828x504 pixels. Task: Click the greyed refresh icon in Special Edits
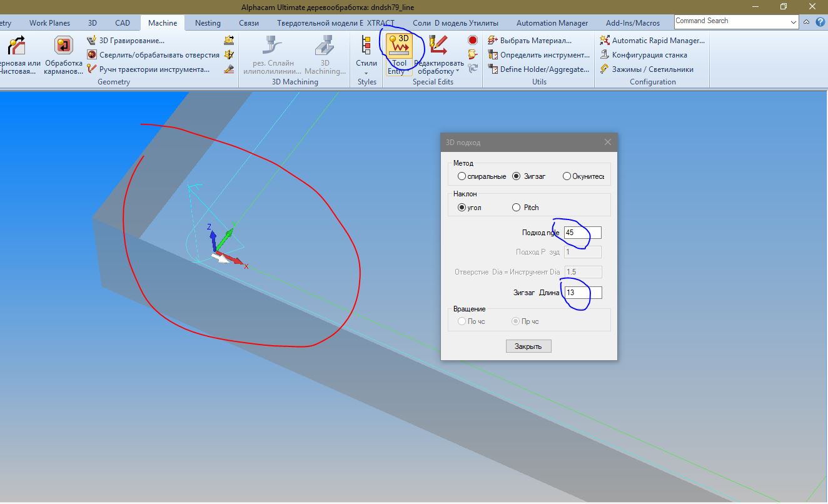473,69
